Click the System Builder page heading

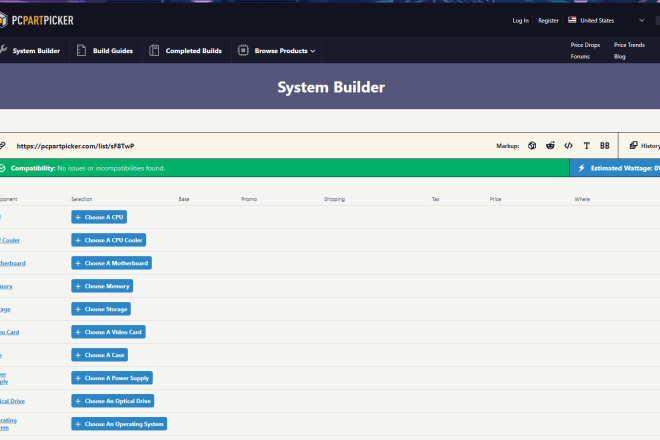(331, 87)
